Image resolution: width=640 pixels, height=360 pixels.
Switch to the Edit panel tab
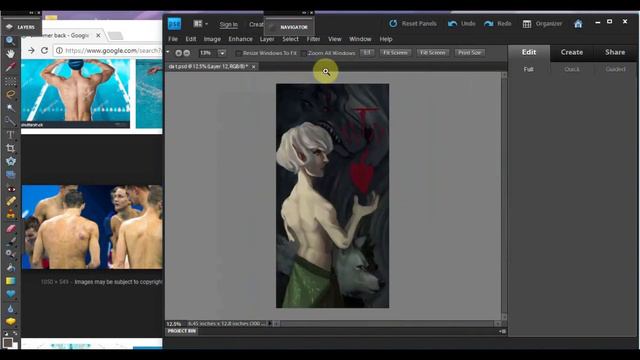click(529, 52)
